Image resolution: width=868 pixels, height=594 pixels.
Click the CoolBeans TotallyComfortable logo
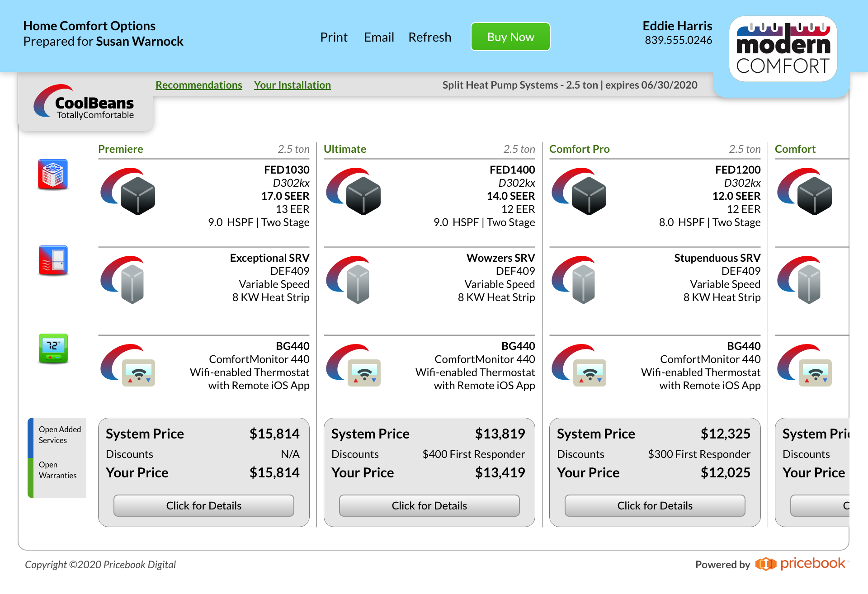click(84, 104)
